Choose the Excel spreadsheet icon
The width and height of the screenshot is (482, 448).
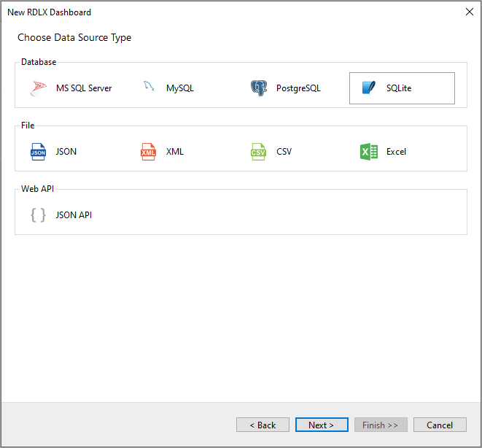(x=368, y=152)
